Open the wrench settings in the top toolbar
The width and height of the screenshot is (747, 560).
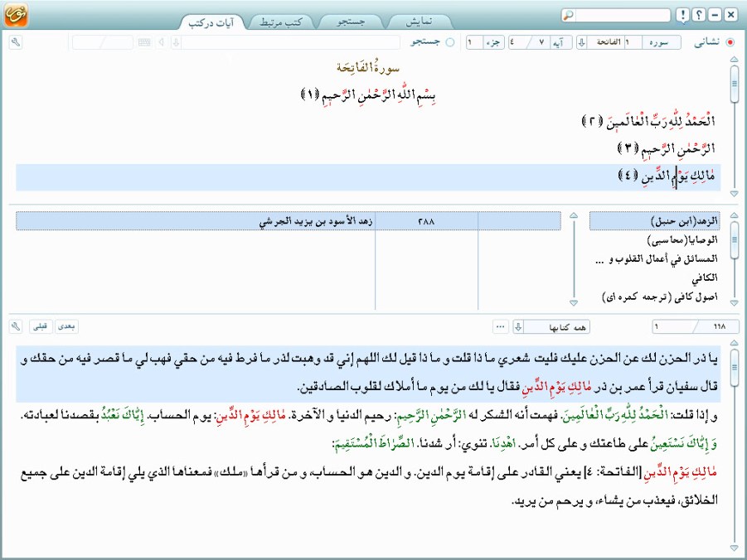click(16, 42)
